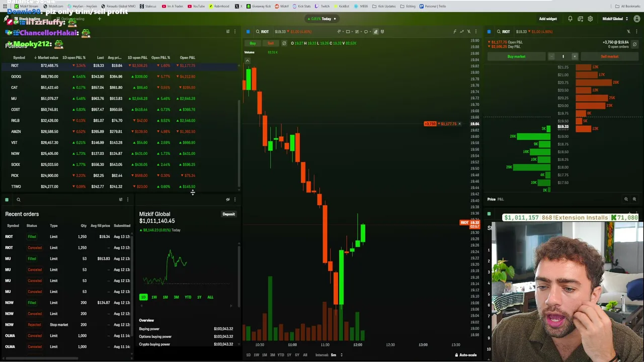Screen dimensions: 644x362
Task: Open filter settings in recent orders widget
Action: [120, 200]
